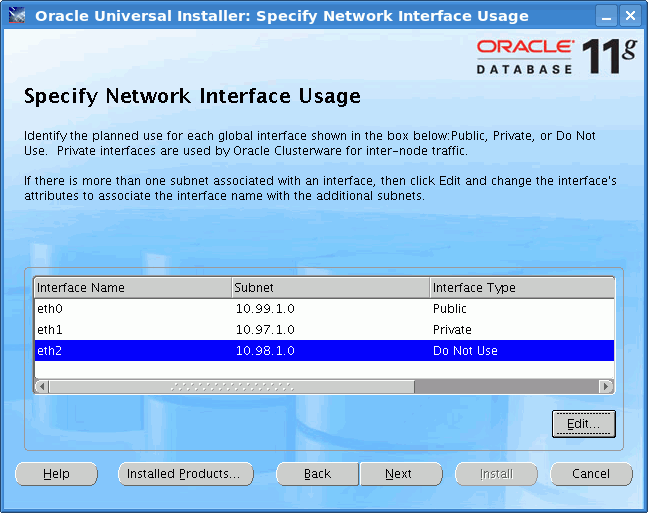Click the disabled Install button

(x=496, y=474)
